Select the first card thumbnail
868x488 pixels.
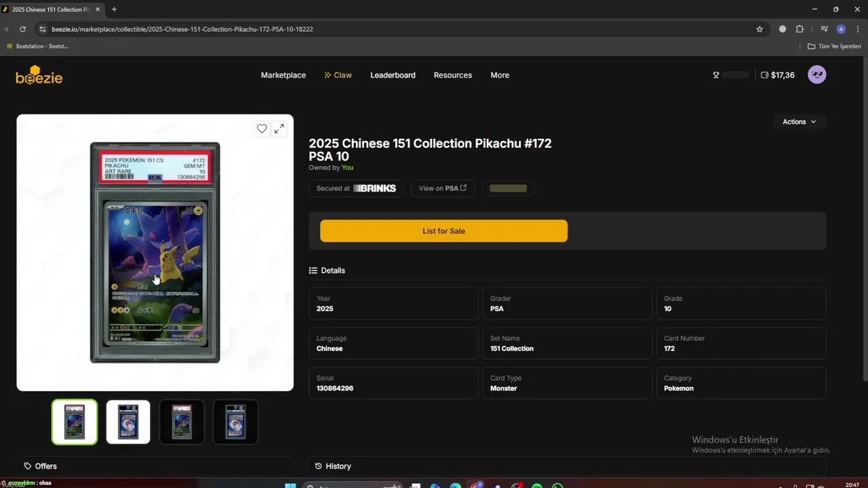[x=75, y=422]
